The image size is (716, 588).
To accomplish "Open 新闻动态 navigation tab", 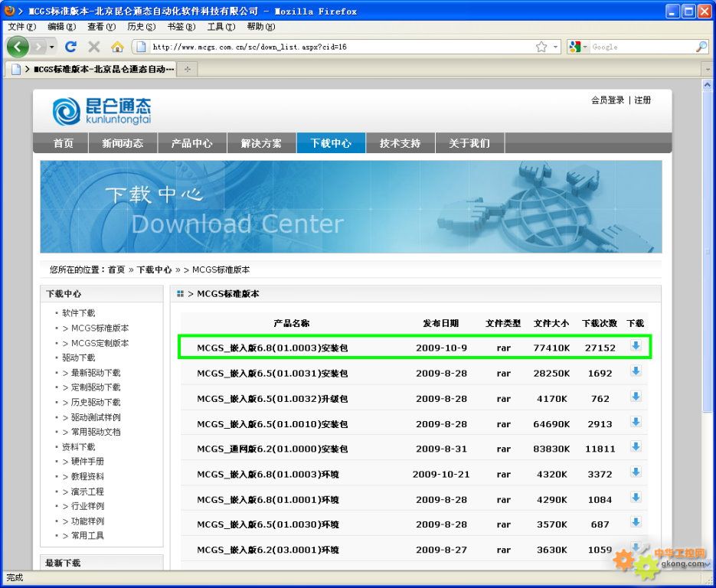I will point(123,143).
